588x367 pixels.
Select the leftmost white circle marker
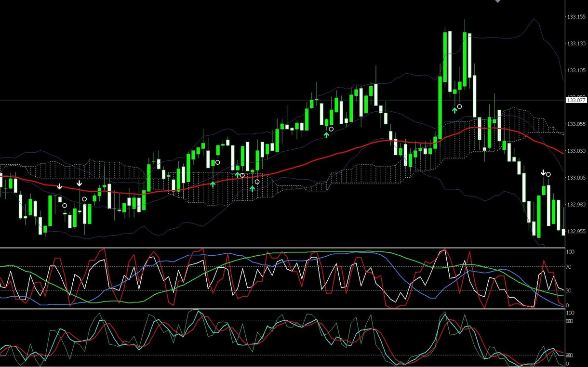65,206
